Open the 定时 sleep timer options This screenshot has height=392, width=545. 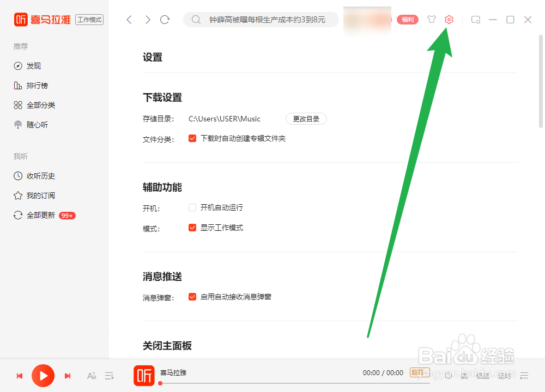504,376
